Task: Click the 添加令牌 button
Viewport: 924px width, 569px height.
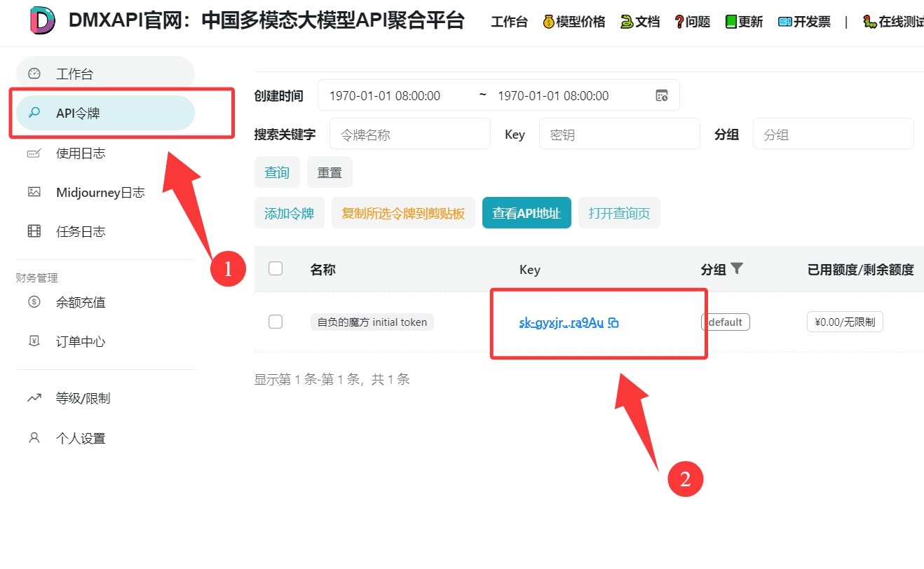Action: 289,213
